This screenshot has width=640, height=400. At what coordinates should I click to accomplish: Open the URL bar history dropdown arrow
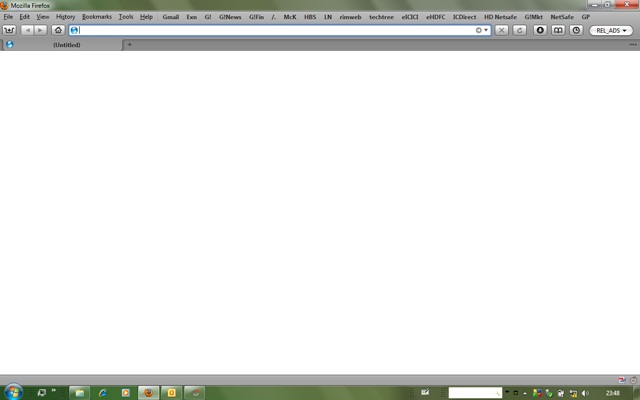486,31
